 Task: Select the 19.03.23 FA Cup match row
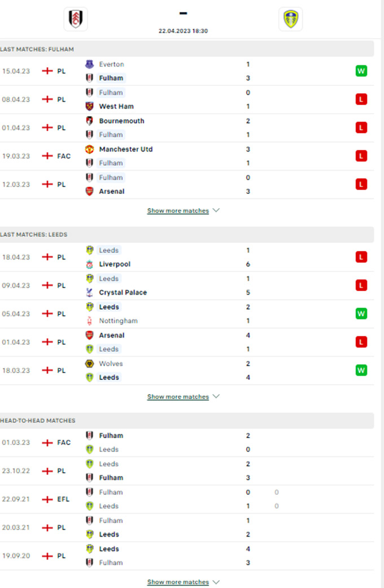pos(186,156)
